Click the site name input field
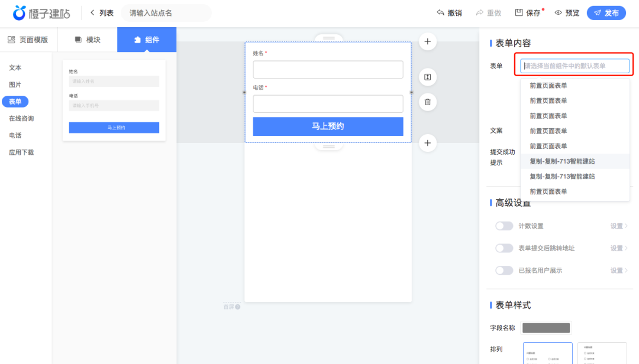Viewport: 639px width, 364px height. click(166, 13)
